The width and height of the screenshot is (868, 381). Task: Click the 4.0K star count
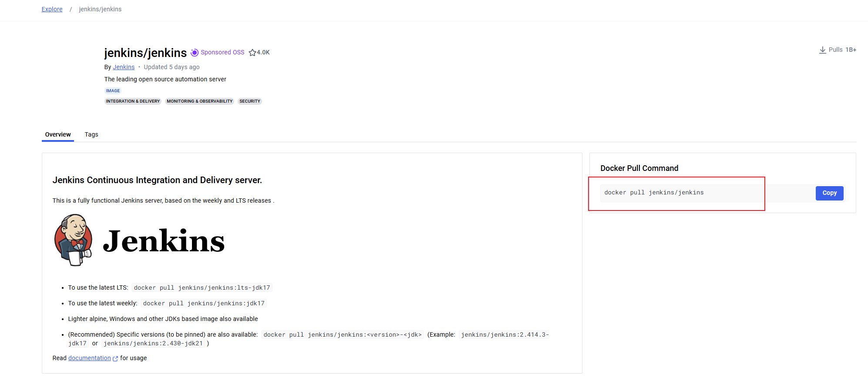pos(263,53)
